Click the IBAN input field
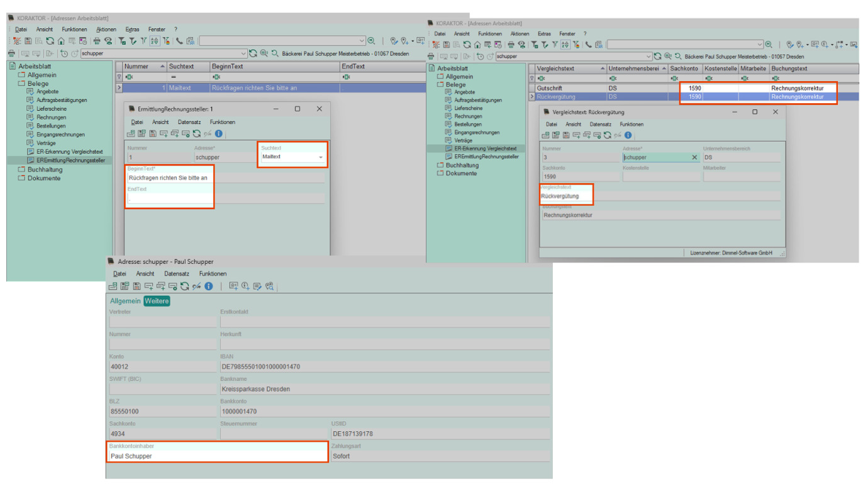Screen dimensions: 868x491 [385, 366]
